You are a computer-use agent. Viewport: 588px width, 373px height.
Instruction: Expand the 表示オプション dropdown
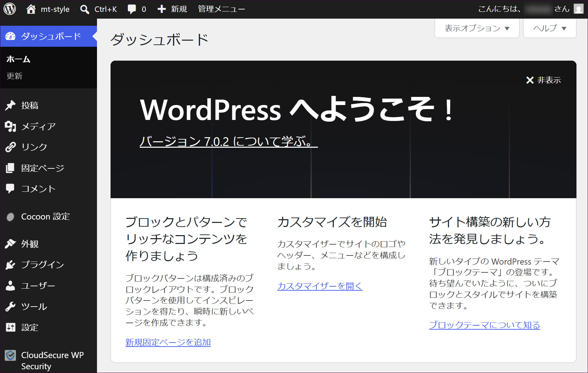477,28
